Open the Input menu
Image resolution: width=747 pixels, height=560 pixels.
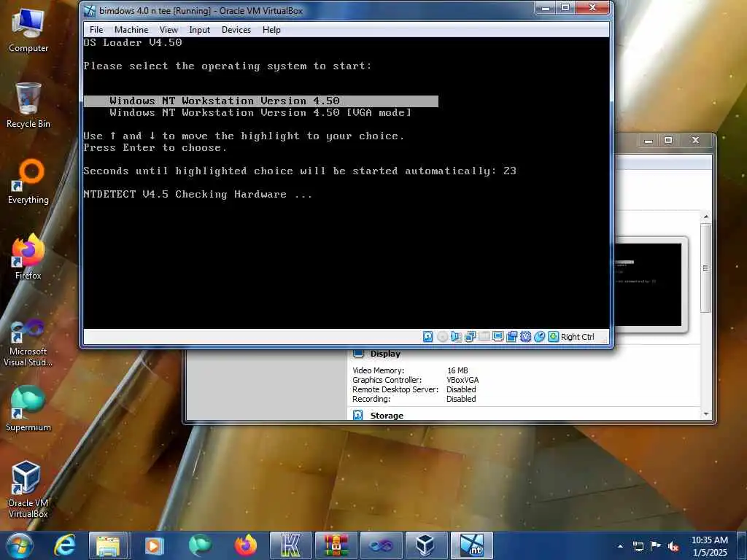pos(199,29)
